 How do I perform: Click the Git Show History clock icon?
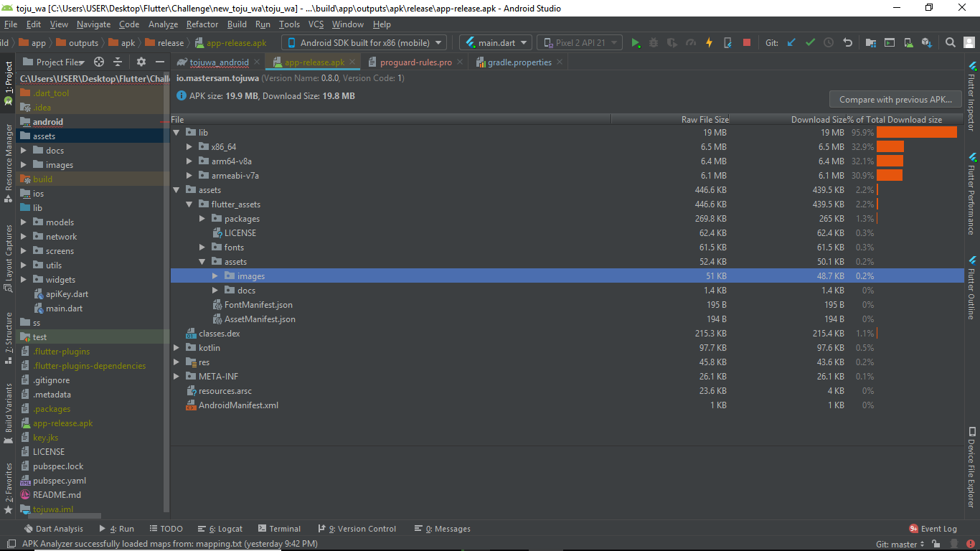[x=829, y=43]
